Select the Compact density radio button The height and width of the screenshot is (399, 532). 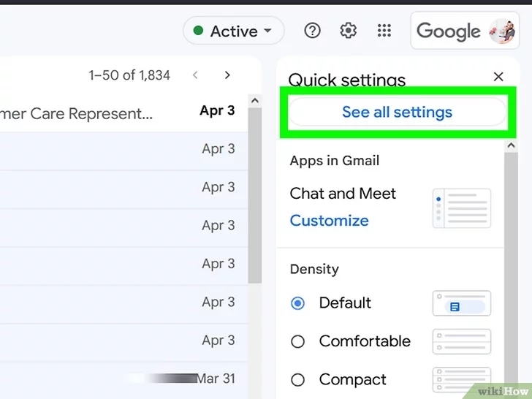[x=297, y=380]
